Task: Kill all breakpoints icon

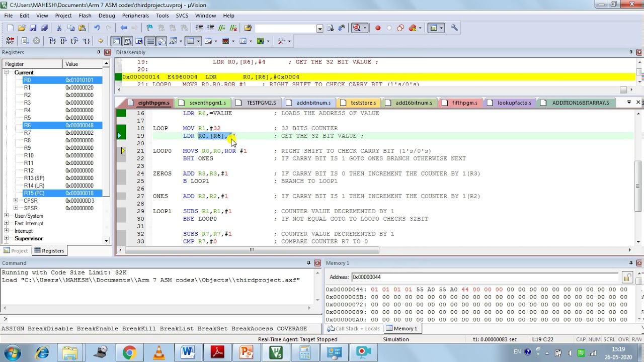Action: [413, 28]
